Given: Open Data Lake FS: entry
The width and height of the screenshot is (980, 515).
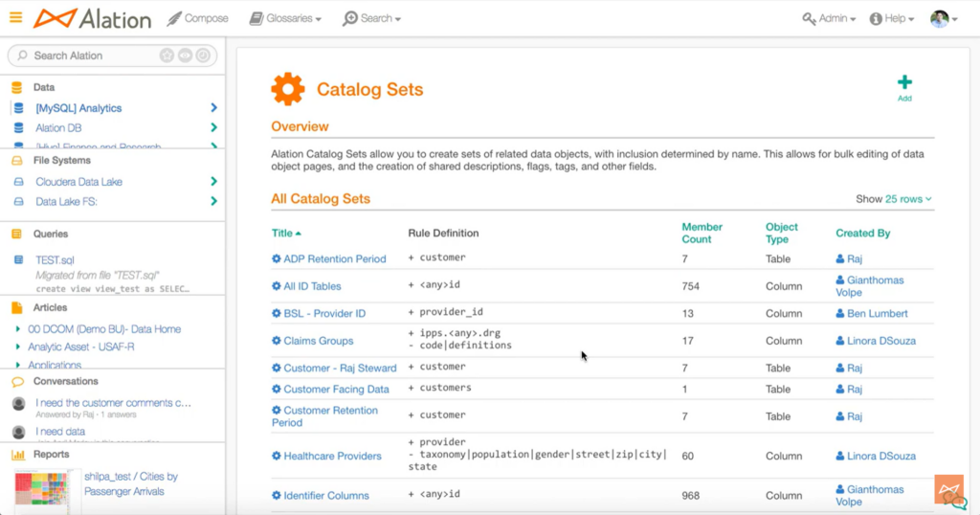Looking at the screenshot, I should click(66, 202).
